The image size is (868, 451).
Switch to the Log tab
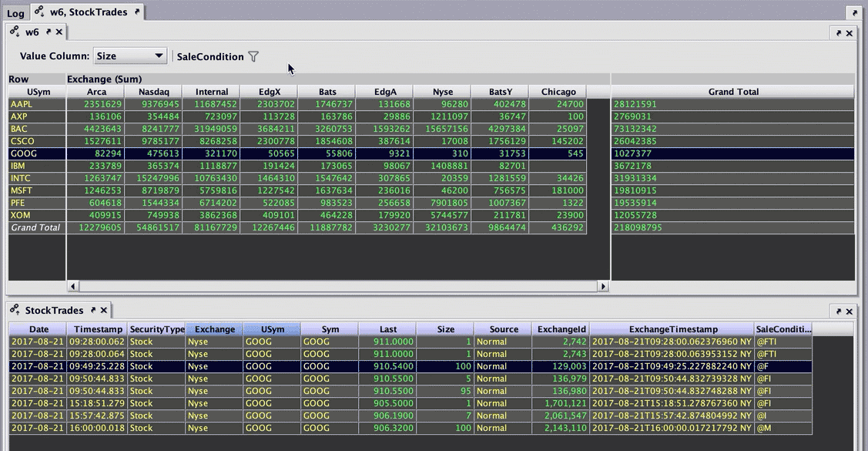15,13
